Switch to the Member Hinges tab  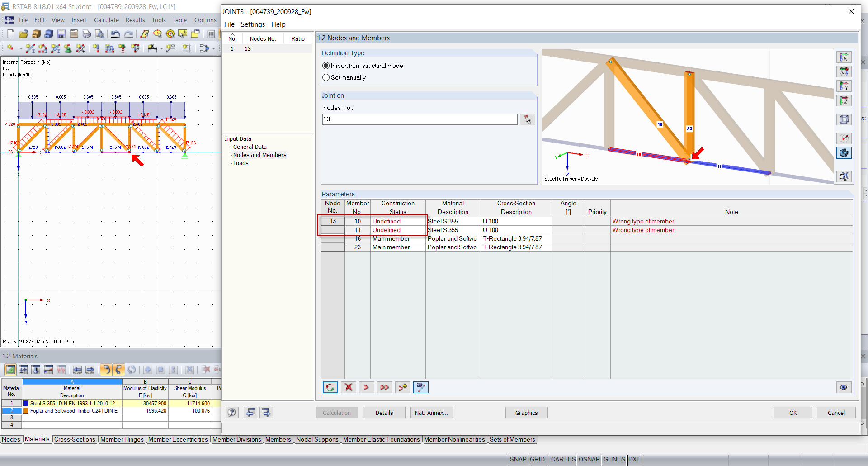(122, 439)
